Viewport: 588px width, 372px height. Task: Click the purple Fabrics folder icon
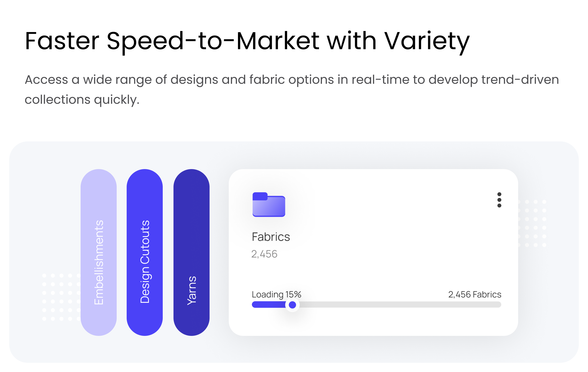click(x=269, y=204)
